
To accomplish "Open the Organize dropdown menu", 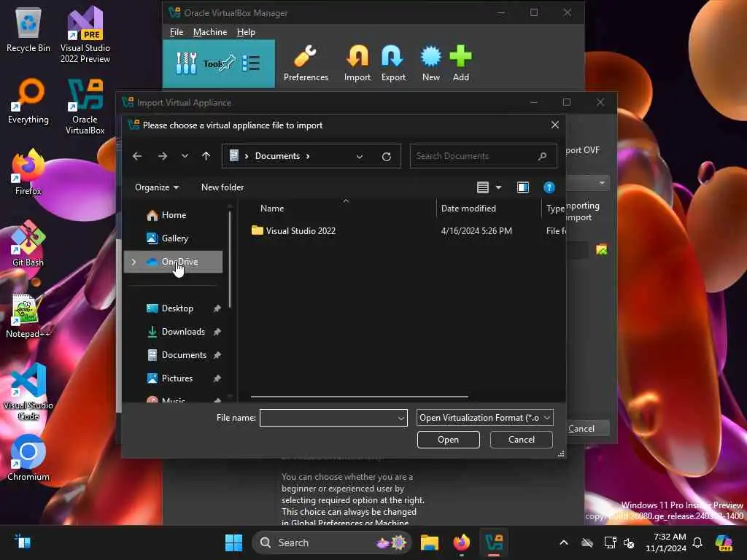I will [157, 187].
